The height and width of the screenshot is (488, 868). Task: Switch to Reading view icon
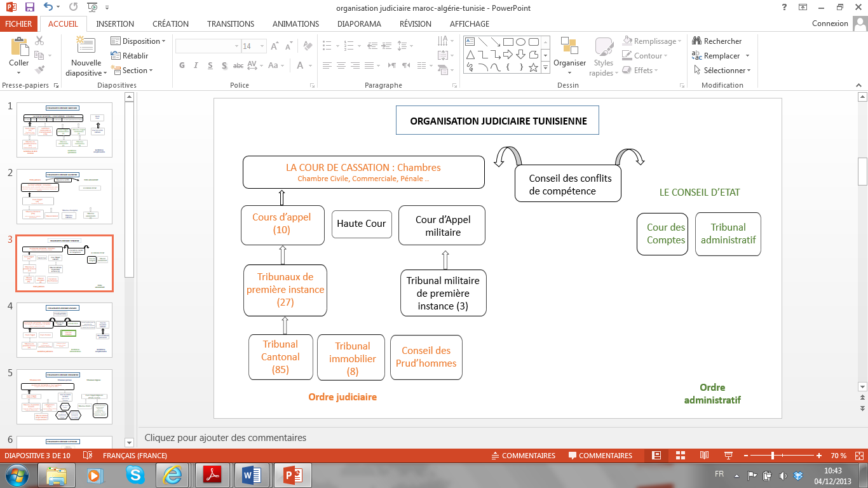click(704, 456)
